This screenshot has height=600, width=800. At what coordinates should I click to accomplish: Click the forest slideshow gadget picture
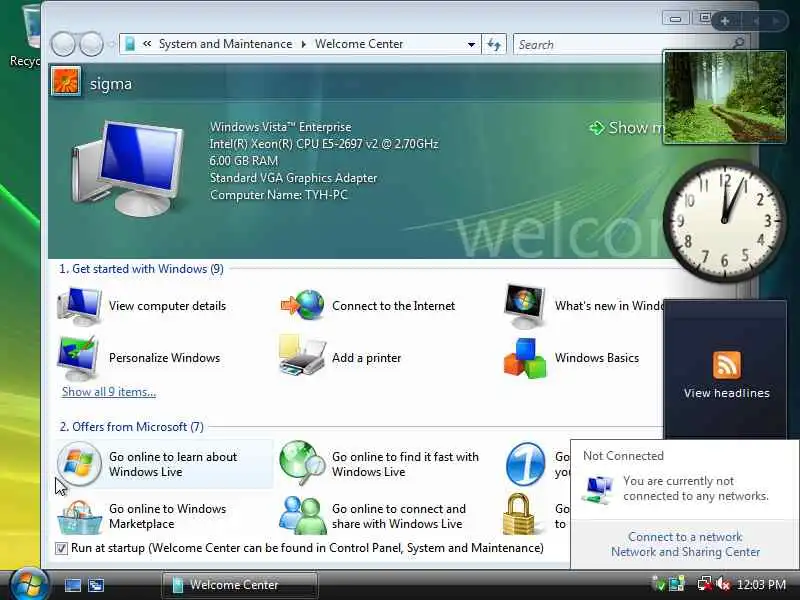(x=724, y=97)
